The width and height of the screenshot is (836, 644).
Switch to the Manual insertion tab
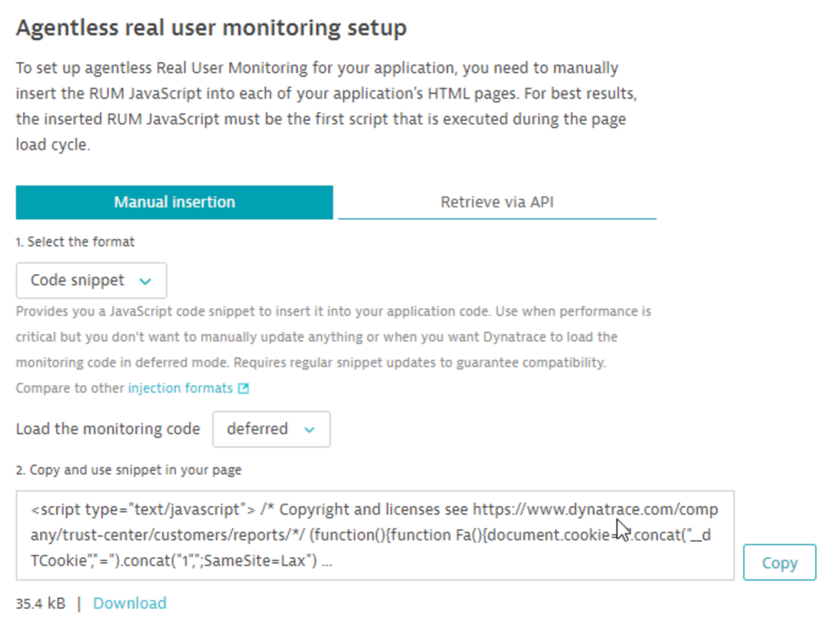tap(174, 202)
